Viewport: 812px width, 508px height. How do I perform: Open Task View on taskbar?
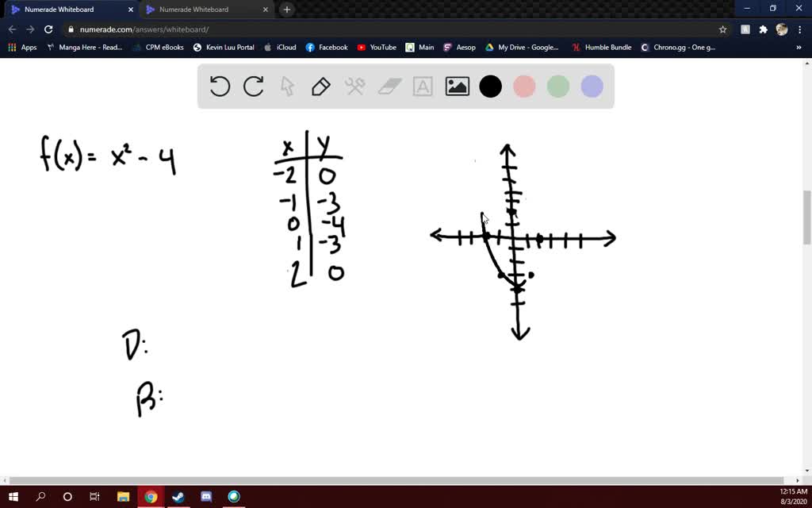click(x=94, y=497)
